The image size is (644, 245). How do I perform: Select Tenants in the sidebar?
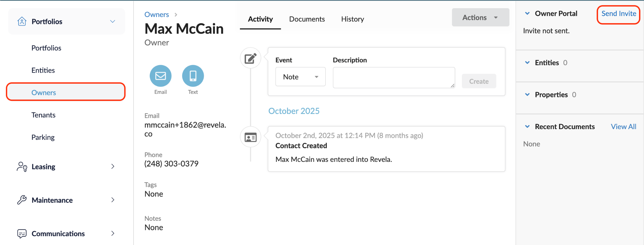tap(43, 115)
